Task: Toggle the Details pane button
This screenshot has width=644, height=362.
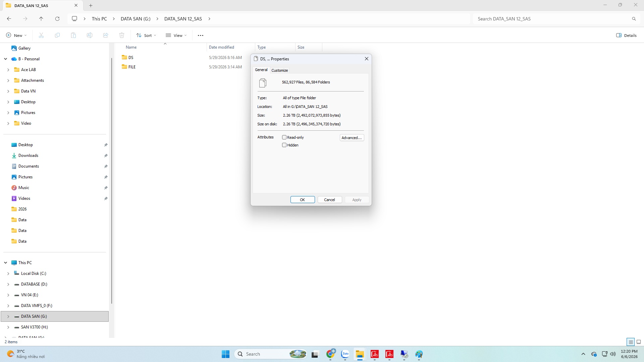Action: point(626,35)
